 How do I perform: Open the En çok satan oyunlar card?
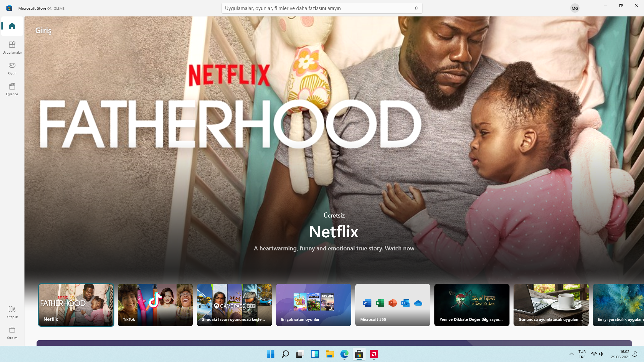point(314,305)
